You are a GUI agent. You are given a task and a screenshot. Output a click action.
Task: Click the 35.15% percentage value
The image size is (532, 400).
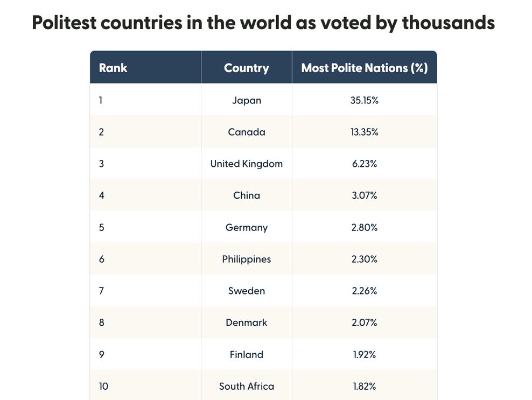(x=365, y=101)
